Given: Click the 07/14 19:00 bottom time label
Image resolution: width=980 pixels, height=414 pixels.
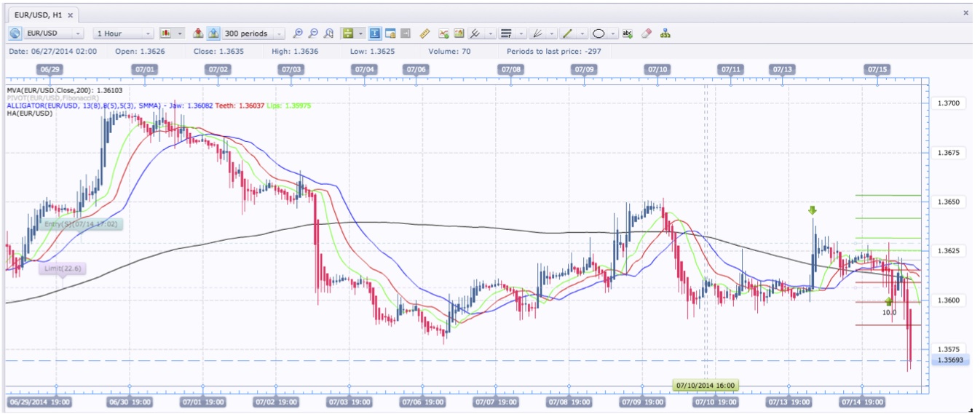Looking at the screenshot, I should (861, 401).
